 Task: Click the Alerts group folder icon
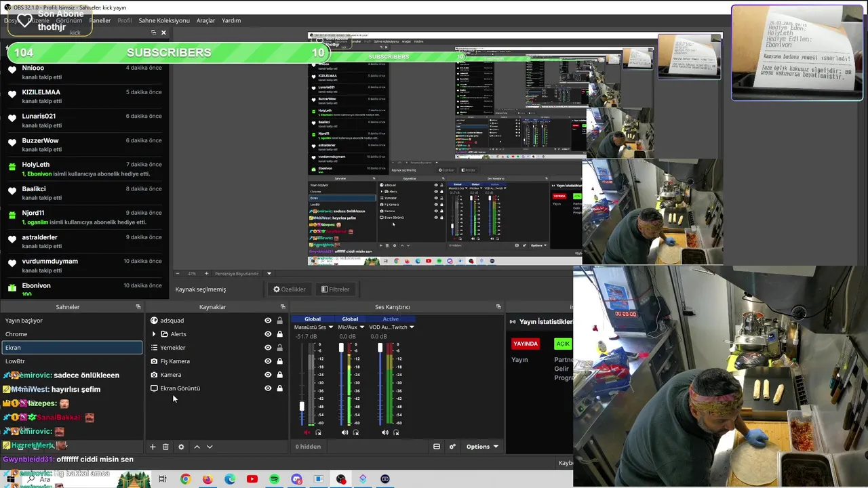point(164,334)
